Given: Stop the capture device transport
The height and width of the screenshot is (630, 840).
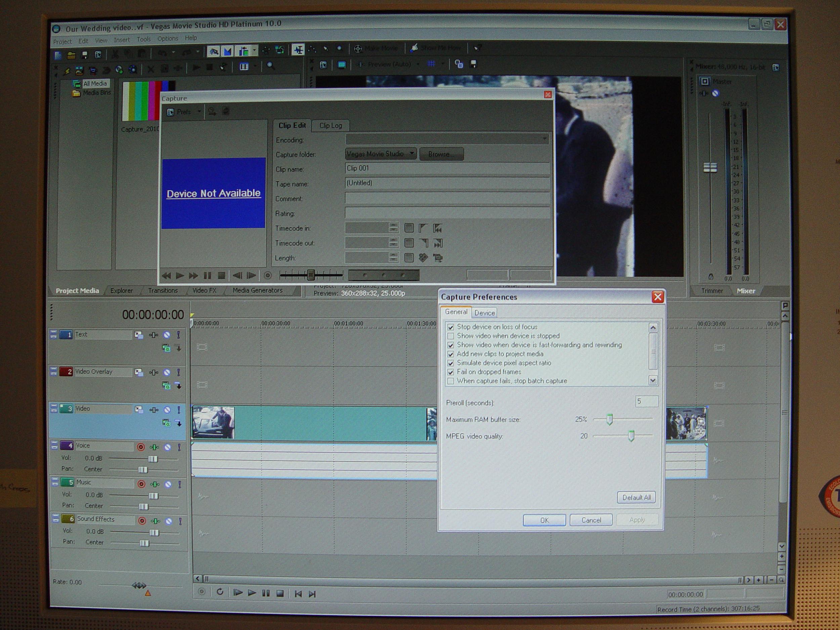Looking at the screenshot, I should tap(221, 276).
